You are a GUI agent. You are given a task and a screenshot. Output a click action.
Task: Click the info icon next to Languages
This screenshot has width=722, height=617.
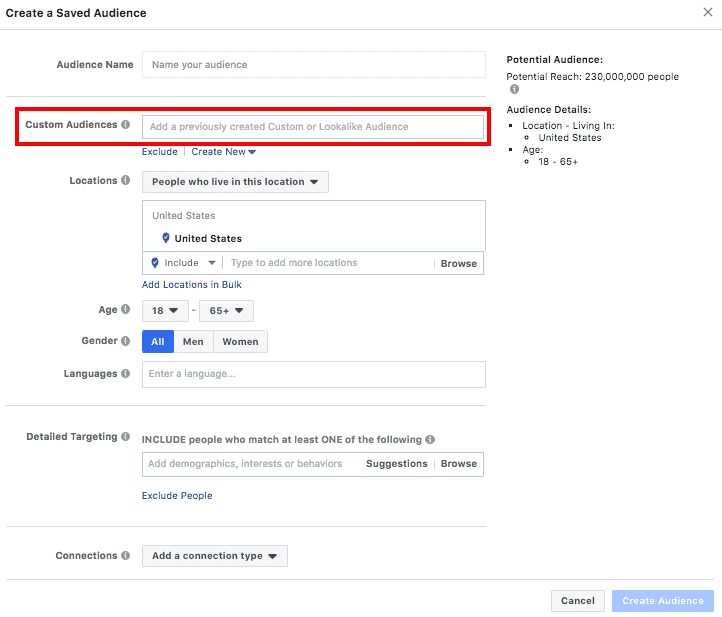(125, 373)
